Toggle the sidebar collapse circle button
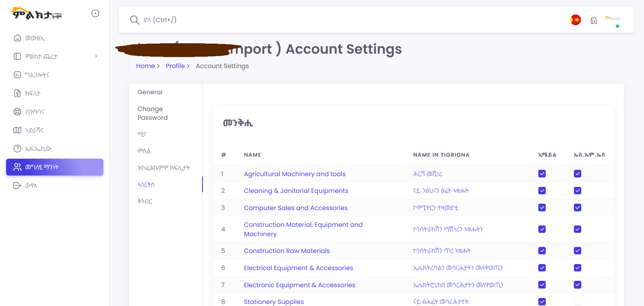This screenshot has width=644, height=306. (x=95, y=13)
